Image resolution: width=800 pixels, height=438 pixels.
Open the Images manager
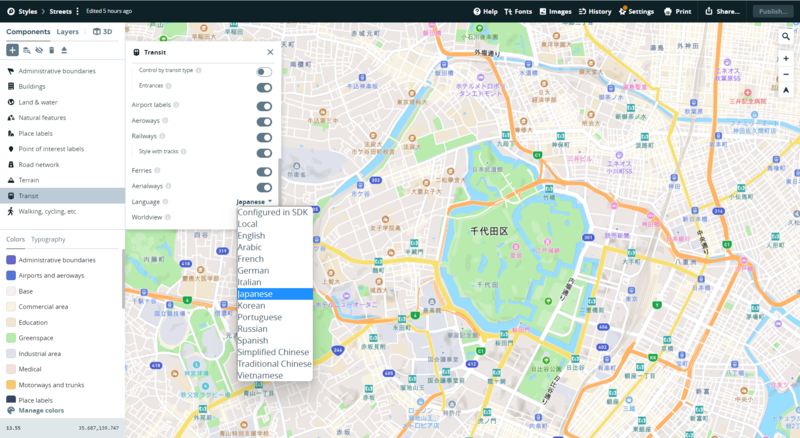point(555,11)
